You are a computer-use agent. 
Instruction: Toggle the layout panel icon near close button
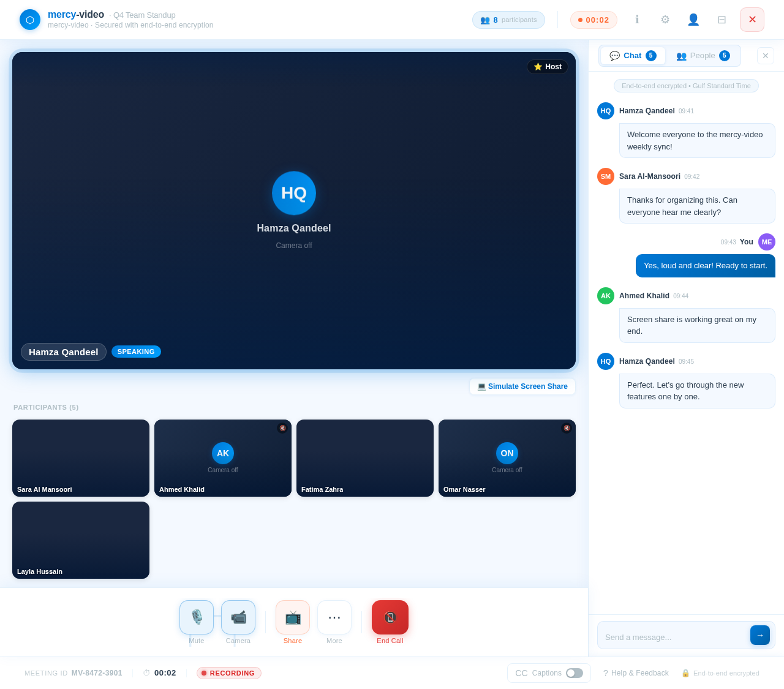tap(722, 19)
